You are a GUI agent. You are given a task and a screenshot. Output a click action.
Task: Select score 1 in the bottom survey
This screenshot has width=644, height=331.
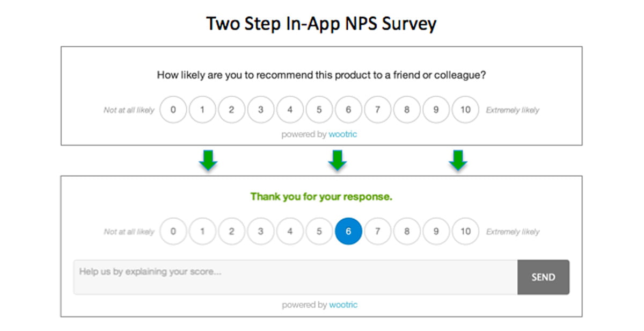[x=202, y=232]
